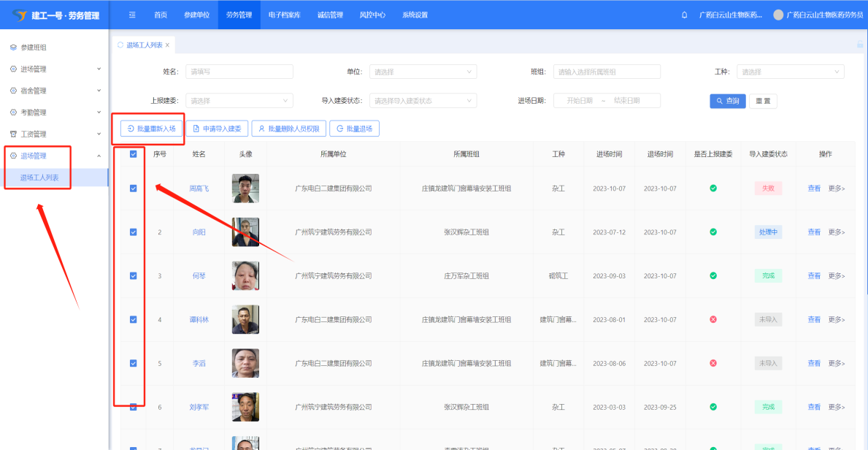This screenshot has width=868, height=450.
Task: Open 更多 options for 李滔 row
Action: (x=836, y=364)
